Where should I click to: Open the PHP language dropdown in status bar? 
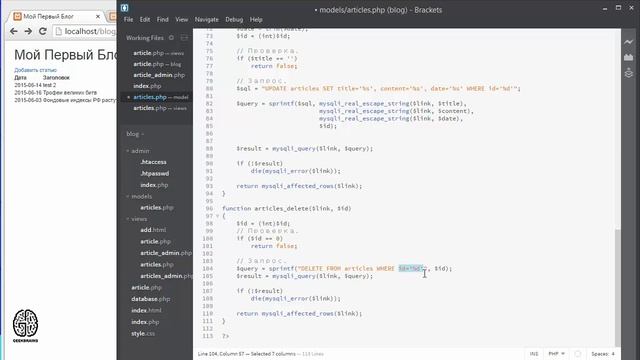(x=556, y=354)
